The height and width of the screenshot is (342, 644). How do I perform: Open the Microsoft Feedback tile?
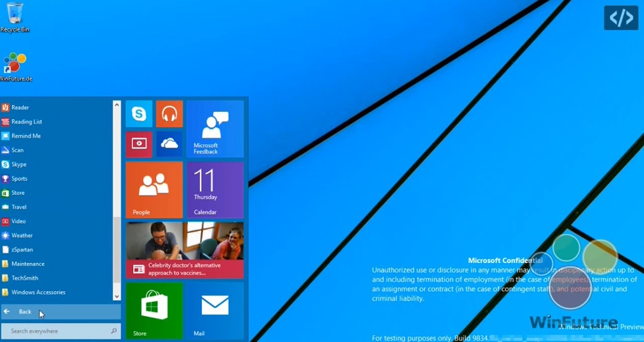(x=215, y=129)
